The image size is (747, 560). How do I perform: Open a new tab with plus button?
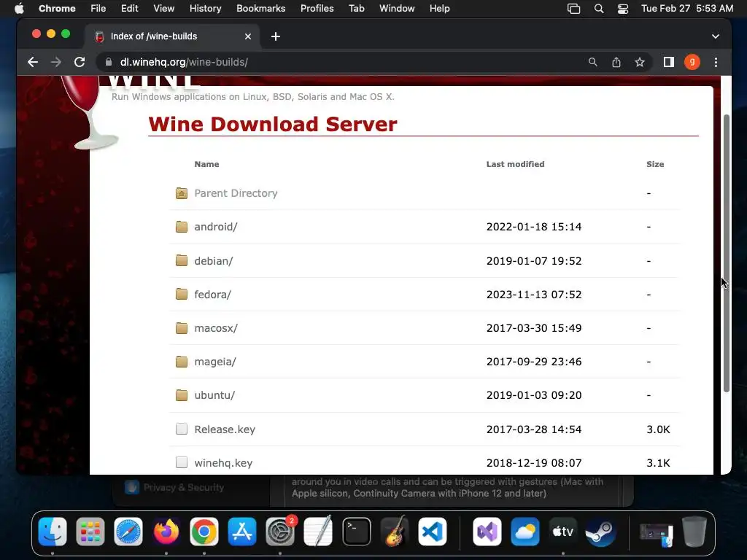click(x=275, y=36)
